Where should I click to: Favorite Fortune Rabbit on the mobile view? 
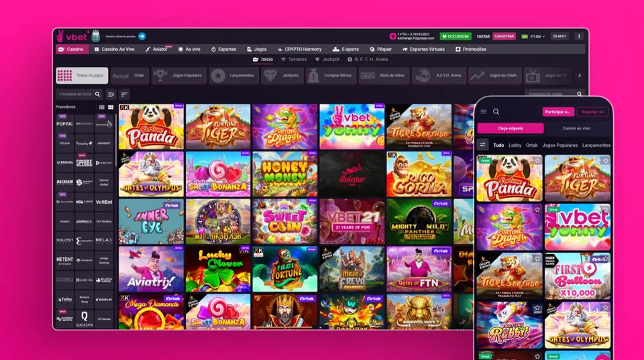(537, 308)
